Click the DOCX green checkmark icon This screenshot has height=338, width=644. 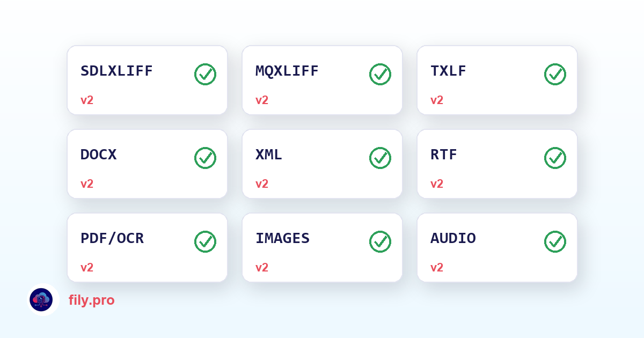(205, 158)
